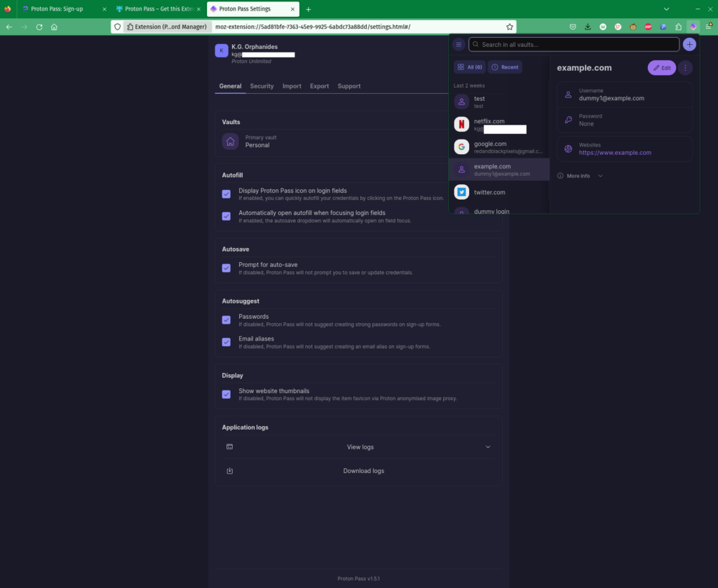The image size is (718, 588).
Task: Expand the More info section
Action: pos(580,176)
